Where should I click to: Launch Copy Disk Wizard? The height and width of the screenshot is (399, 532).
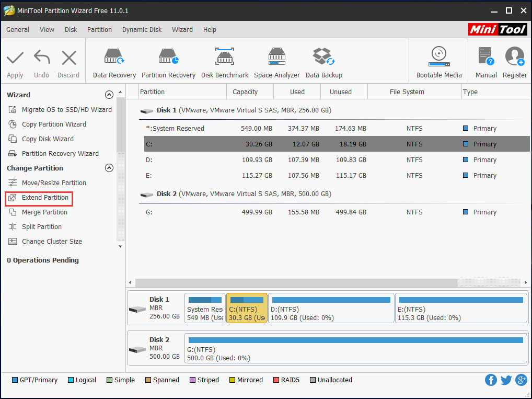coord(41,139)
